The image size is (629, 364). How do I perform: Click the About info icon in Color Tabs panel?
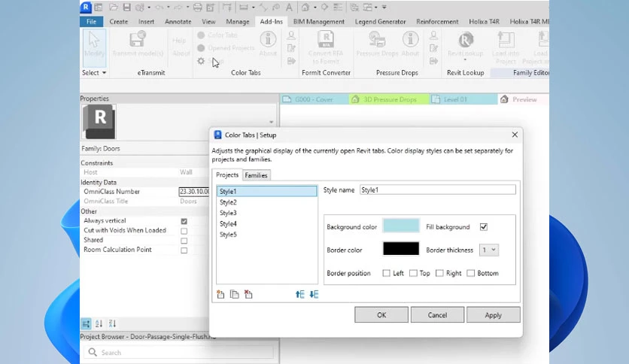pyautogui.click(x=268, y=39)
